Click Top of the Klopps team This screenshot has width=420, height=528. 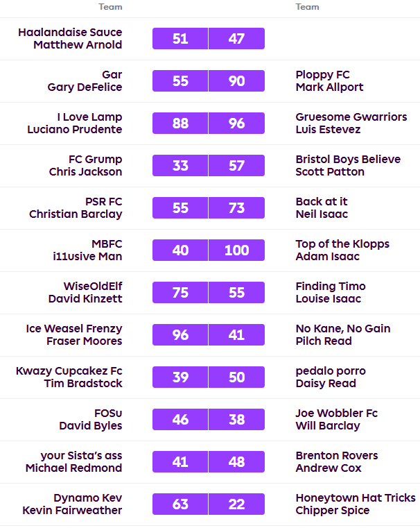click(x=342, y=244)
